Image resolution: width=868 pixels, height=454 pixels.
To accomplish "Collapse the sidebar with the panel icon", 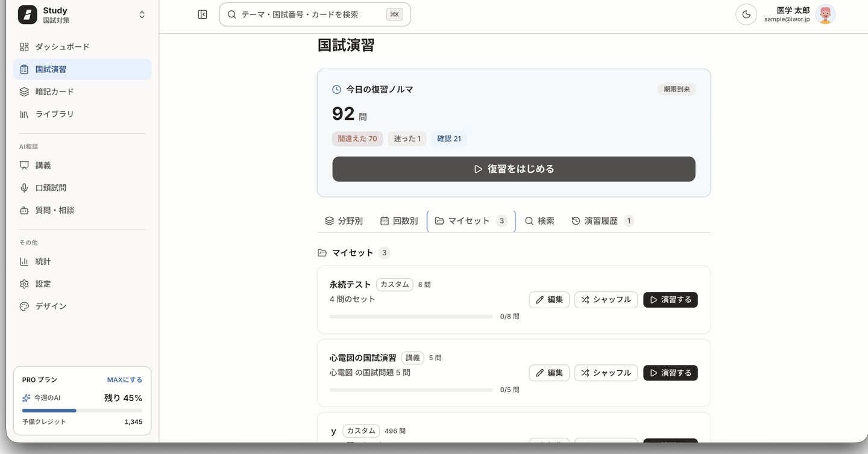I will 203,14.
